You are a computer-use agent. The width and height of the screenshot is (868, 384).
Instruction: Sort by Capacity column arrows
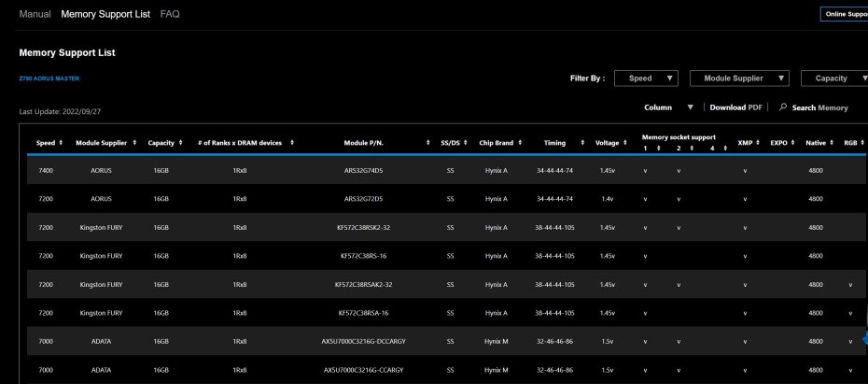click(180, 143)
